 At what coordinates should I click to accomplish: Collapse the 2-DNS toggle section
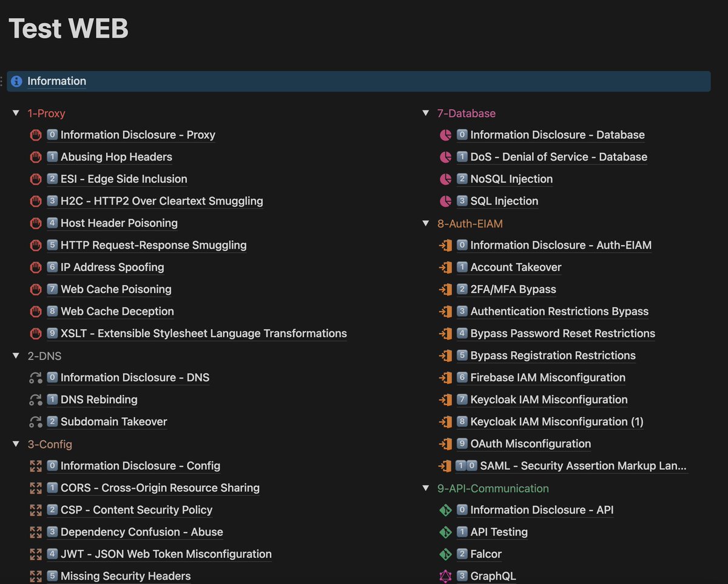point(16,356)
